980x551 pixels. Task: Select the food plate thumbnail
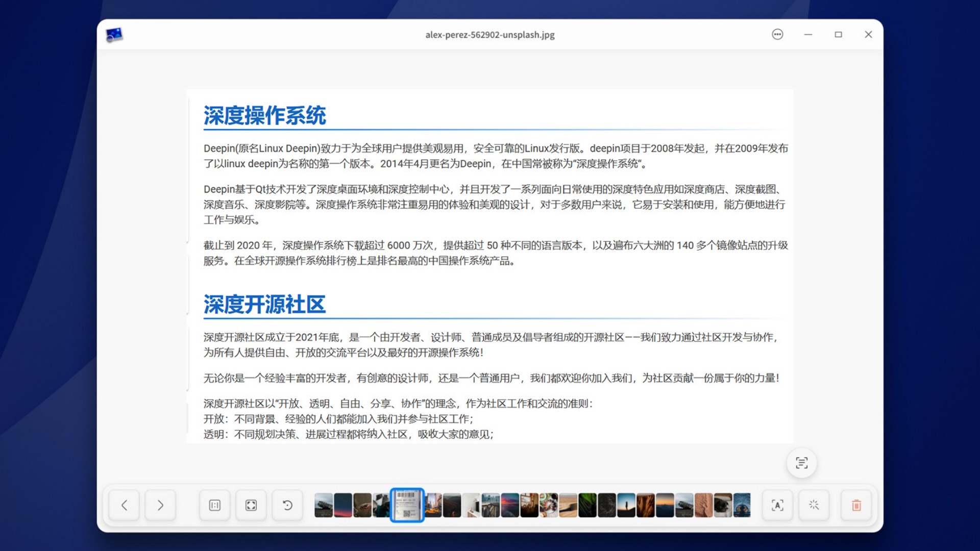pos(549,505)
